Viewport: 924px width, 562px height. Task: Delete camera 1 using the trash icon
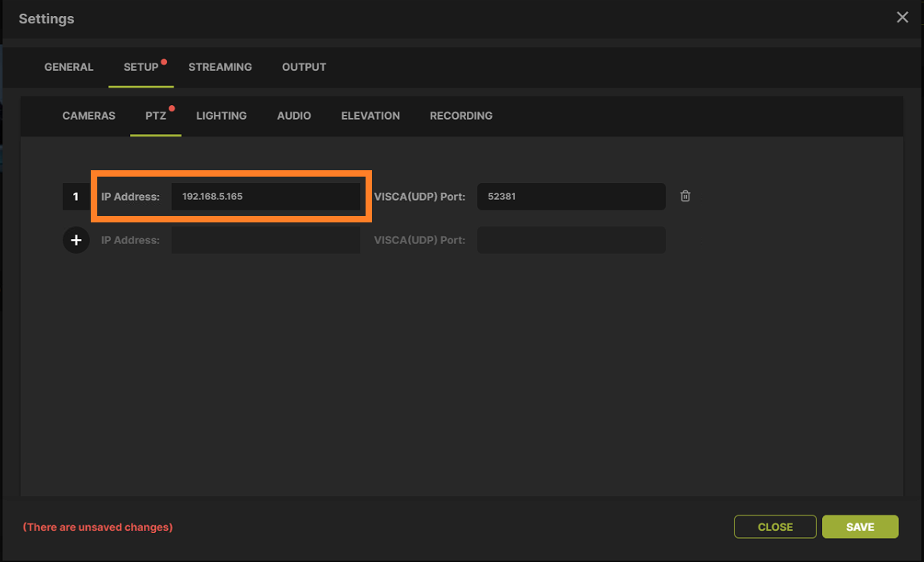click(685, 196)
